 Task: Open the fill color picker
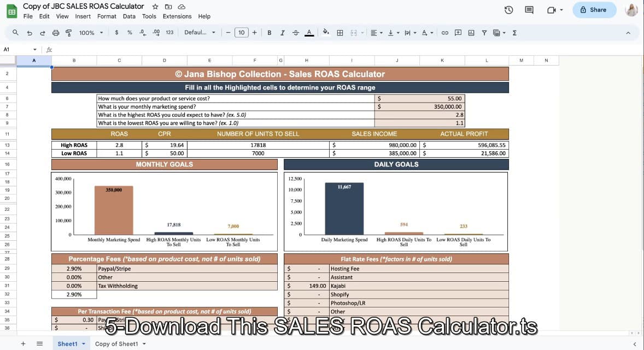pos(326,33)
